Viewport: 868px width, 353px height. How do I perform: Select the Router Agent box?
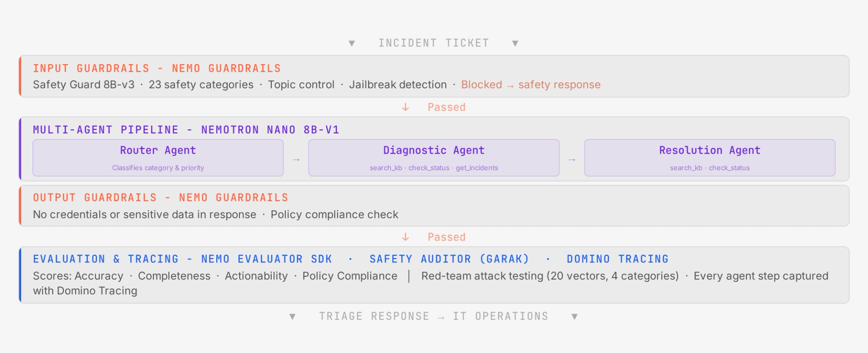[x=158, y=157]
